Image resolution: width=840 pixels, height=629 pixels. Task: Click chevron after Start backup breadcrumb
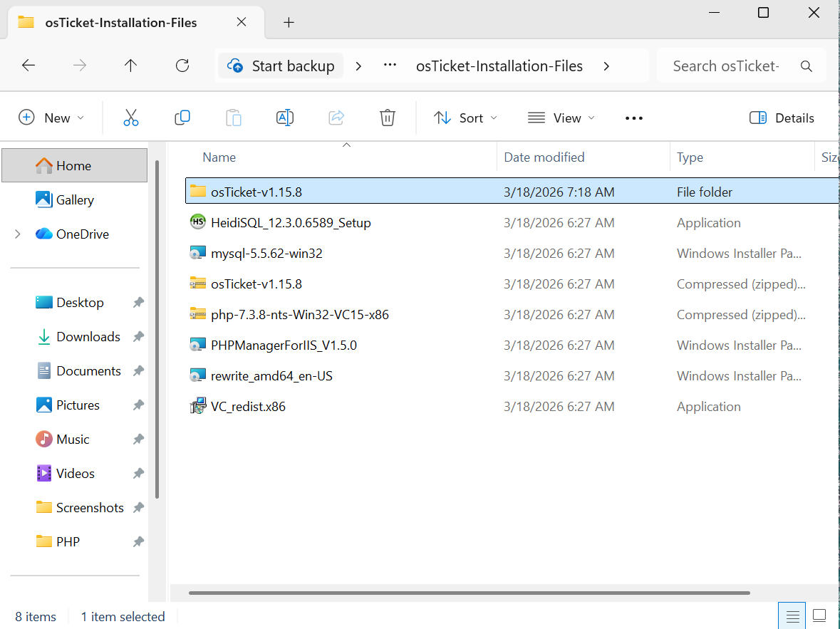pos(358,66)
